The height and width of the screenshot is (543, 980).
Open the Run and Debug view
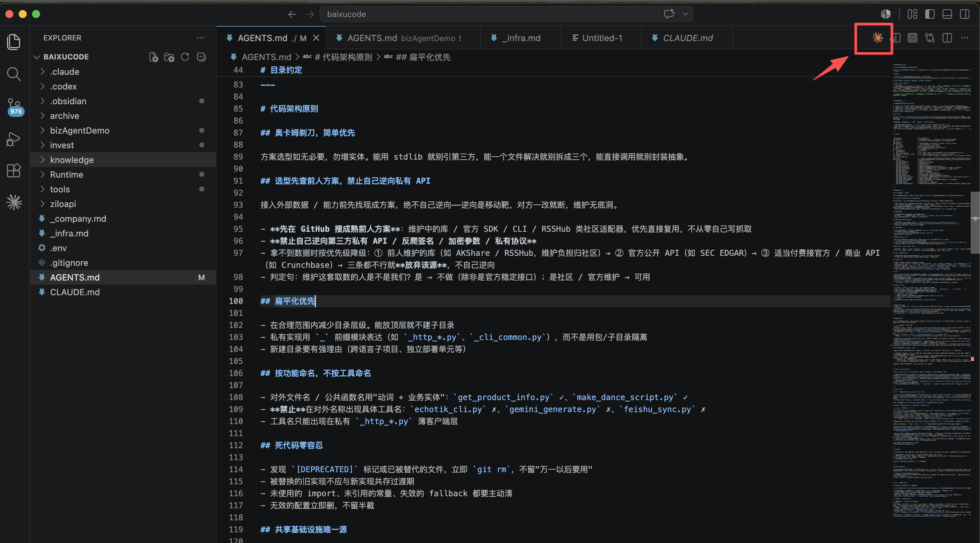pyautogui.click(x=14, y=139)
